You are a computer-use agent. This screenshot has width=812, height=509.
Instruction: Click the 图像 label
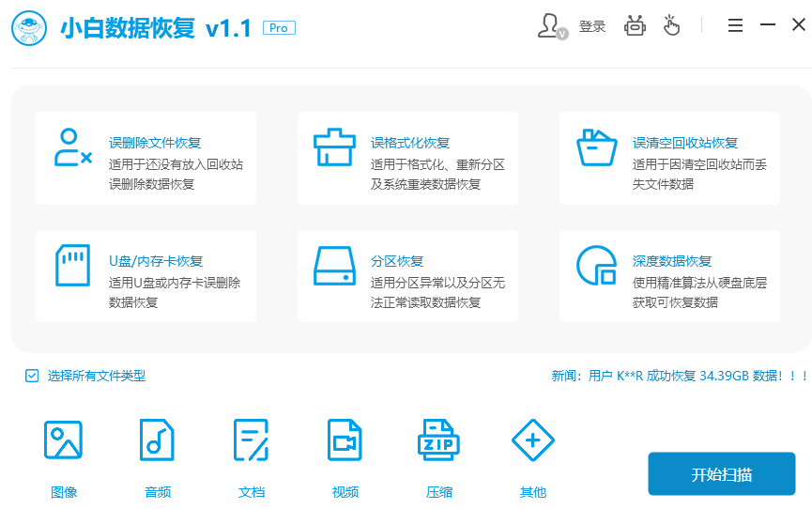pos(64,492)
